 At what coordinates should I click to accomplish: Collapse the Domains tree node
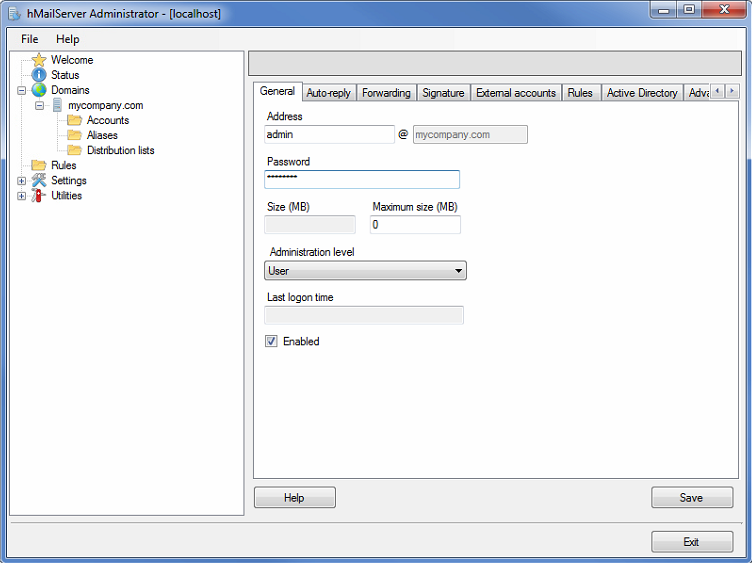(x=22, y=90)
